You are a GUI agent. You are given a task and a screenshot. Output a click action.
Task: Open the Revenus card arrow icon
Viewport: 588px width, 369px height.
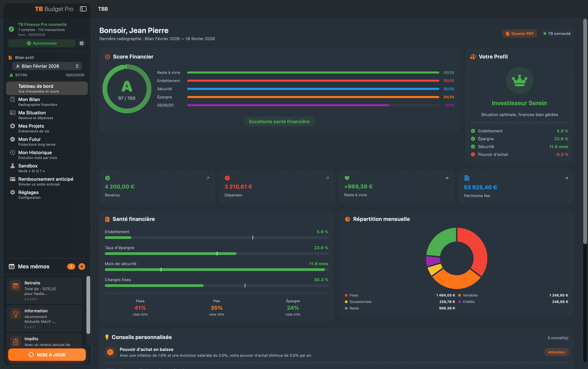click(x=208, y=178)
